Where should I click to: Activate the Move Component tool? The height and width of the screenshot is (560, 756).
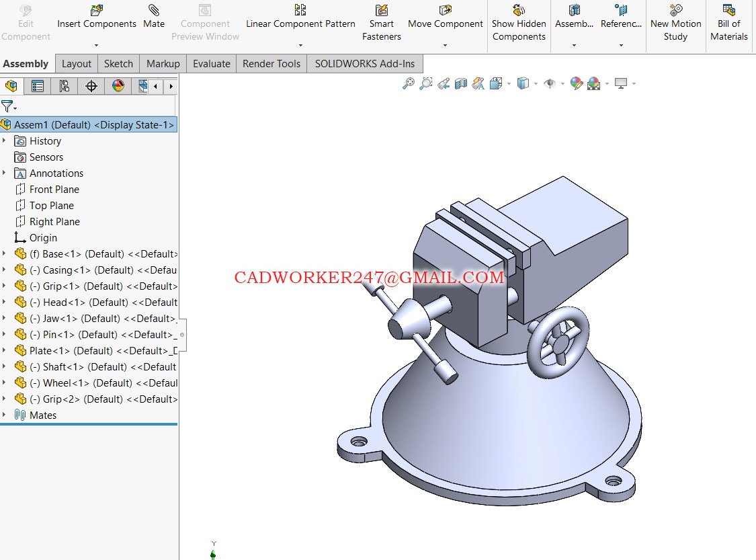pyautogui.click(x=445, y=10)
